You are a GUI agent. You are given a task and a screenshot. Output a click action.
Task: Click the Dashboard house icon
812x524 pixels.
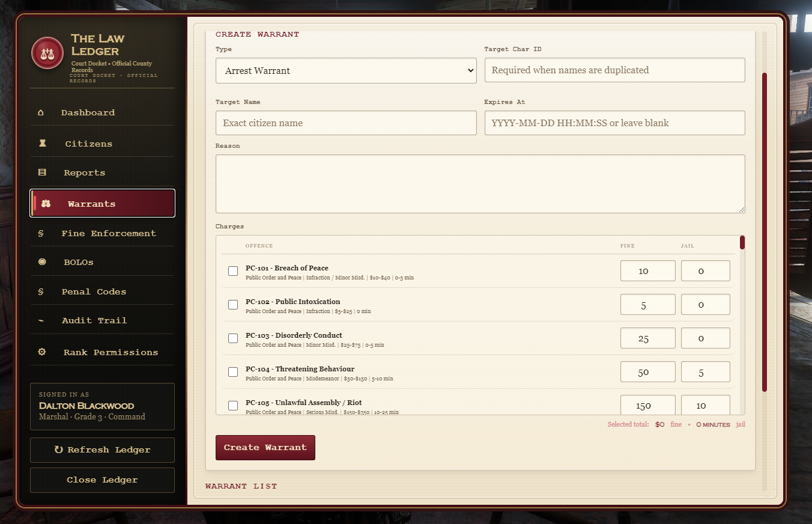pos(41,112)
